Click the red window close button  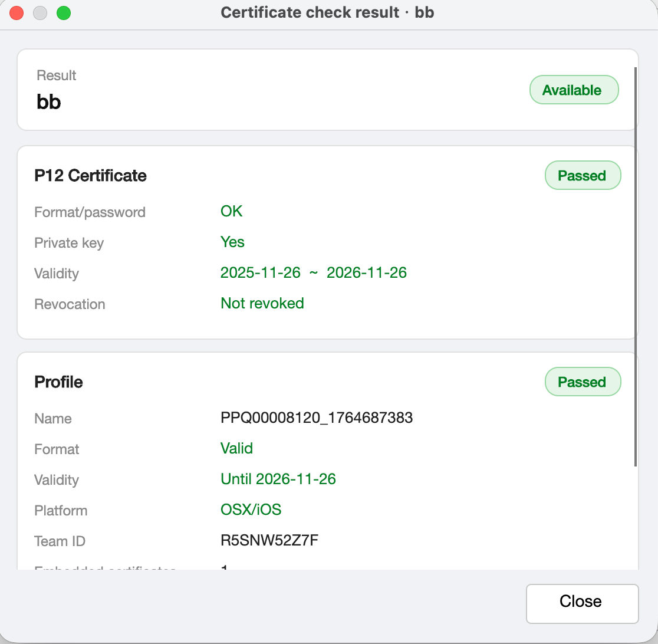point(17,12)
